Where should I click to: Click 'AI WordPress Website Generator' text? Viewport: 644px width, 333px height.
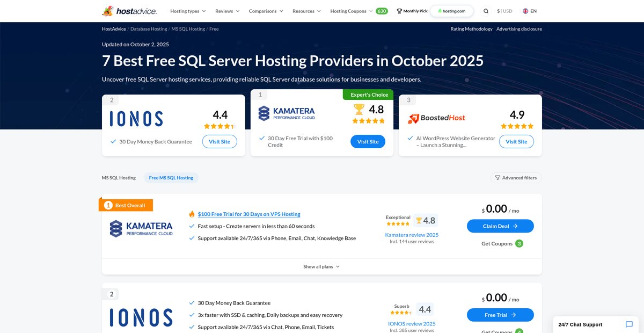(x=456, y=142)
